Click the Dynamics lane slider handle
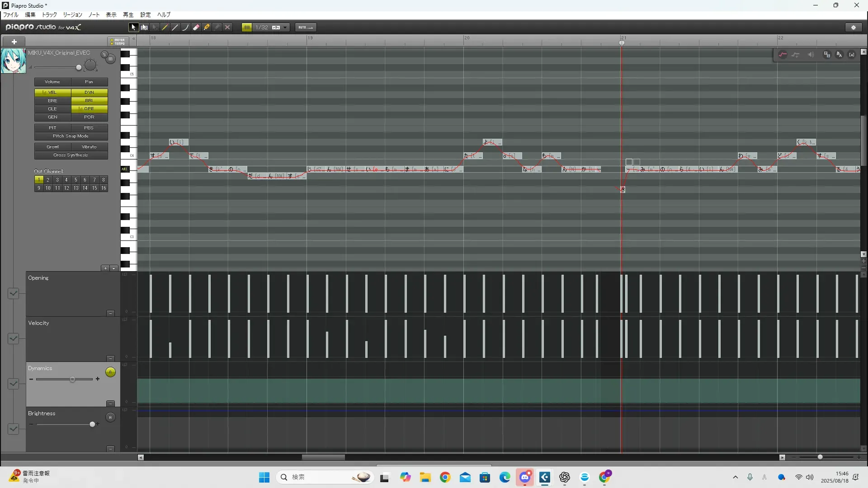Screen dimensions: 868x488 pyautogui.click(x=72, y=380)
